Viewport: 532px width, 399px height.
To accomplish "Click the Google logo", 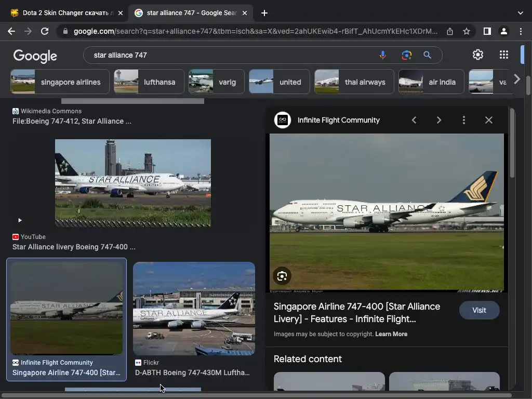I will pos(35,56).
